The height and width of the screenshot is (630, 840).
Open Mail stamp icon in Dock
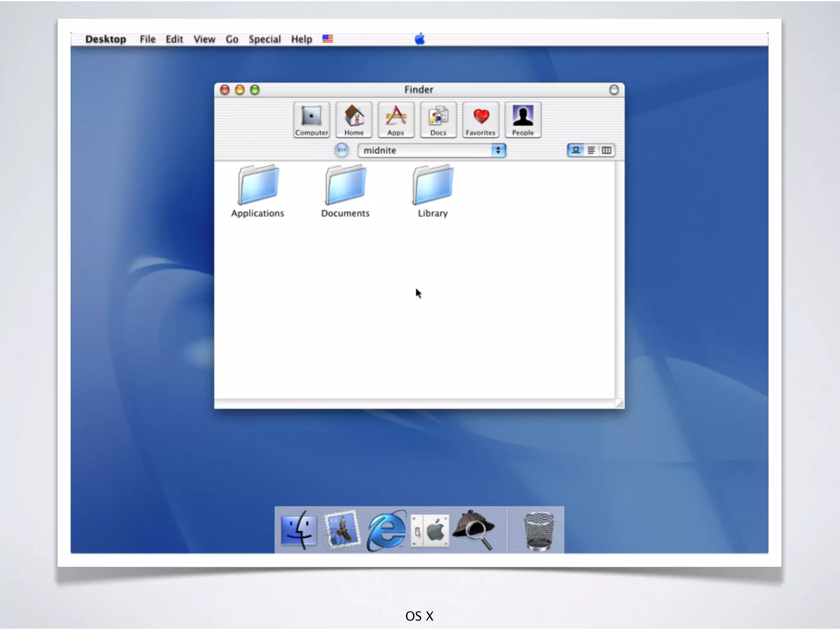pos(342,530)
